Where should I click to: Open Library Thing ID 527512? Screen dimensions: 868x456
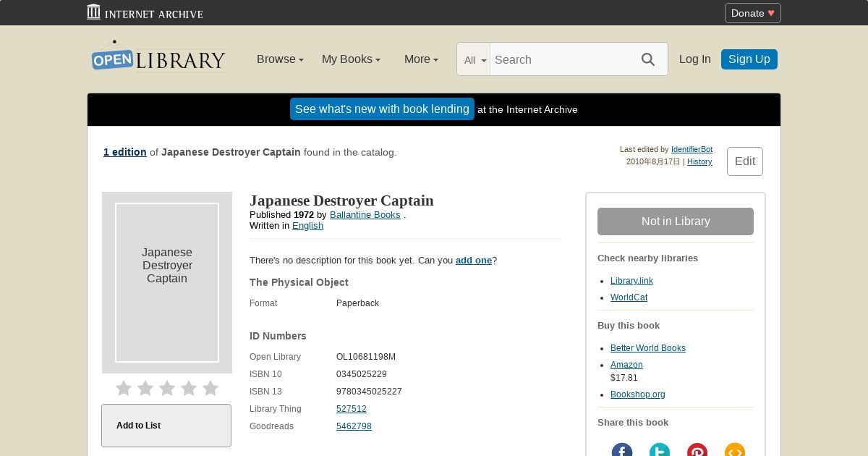tap(352, 409)
